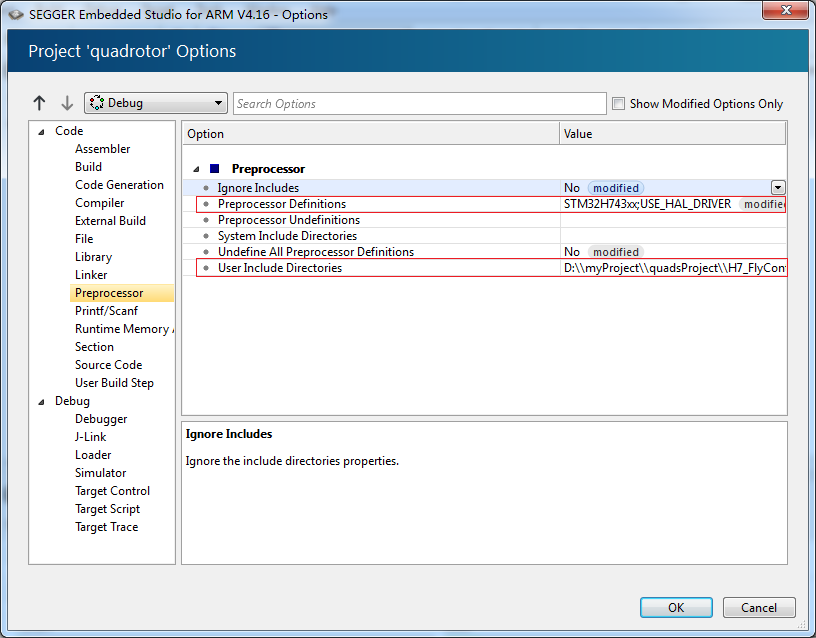Select the User Include Directories option
The width and height of the screenshot is (816, 638).
point(280,268)
